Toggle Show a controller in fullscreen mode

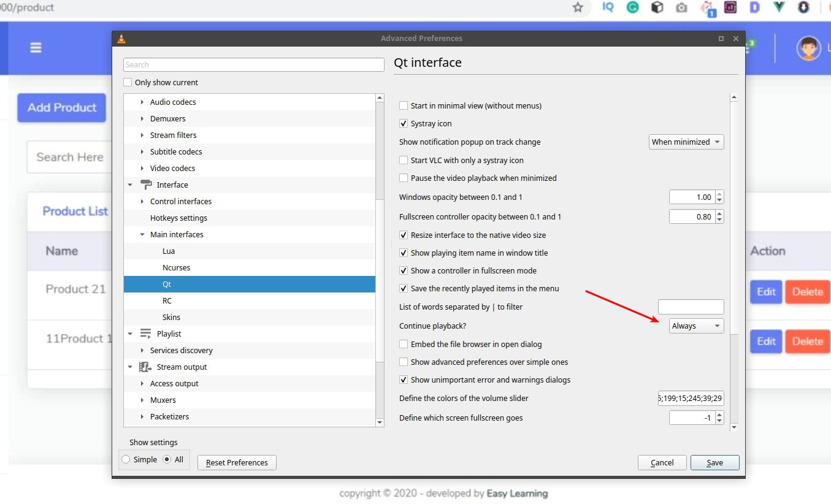tap(404, 270)
